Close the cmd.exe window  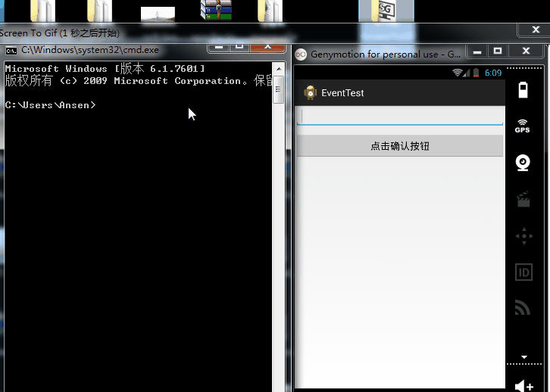[267, 48]
